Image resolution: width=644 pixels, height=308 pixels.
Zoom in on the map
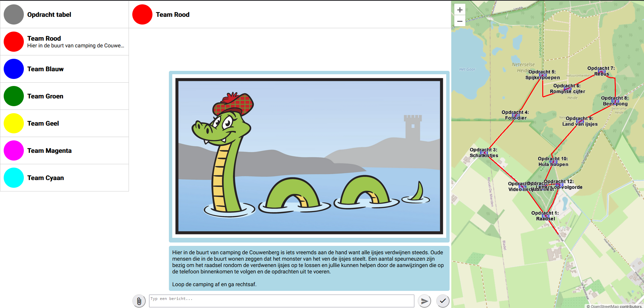pos(460,10)
